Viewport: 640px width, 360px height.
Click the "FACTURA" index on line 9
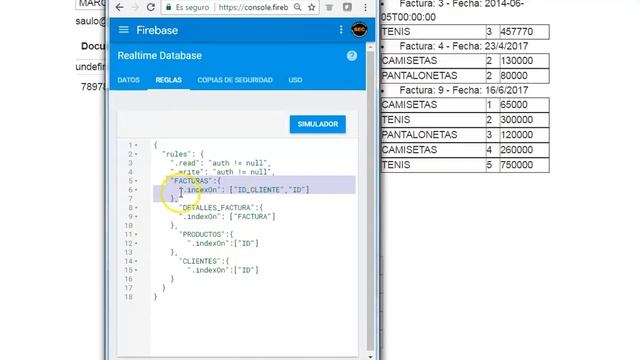[252, 217]
